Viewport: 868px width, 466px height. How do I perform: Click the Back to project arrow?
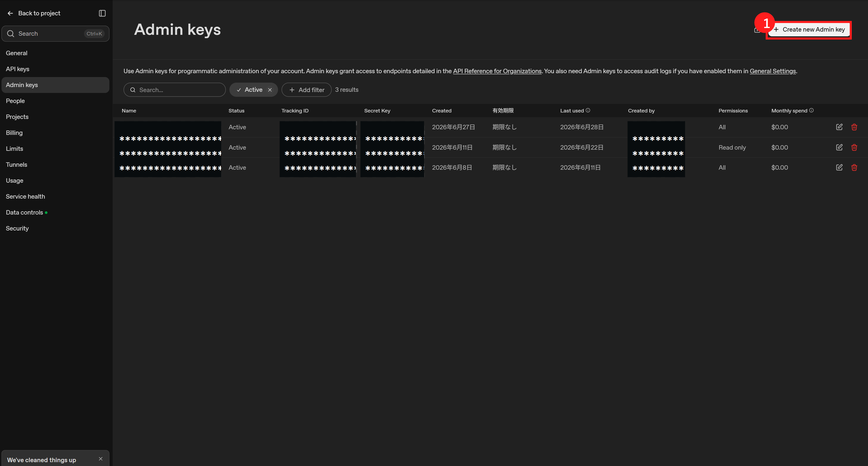click(10, 13)
